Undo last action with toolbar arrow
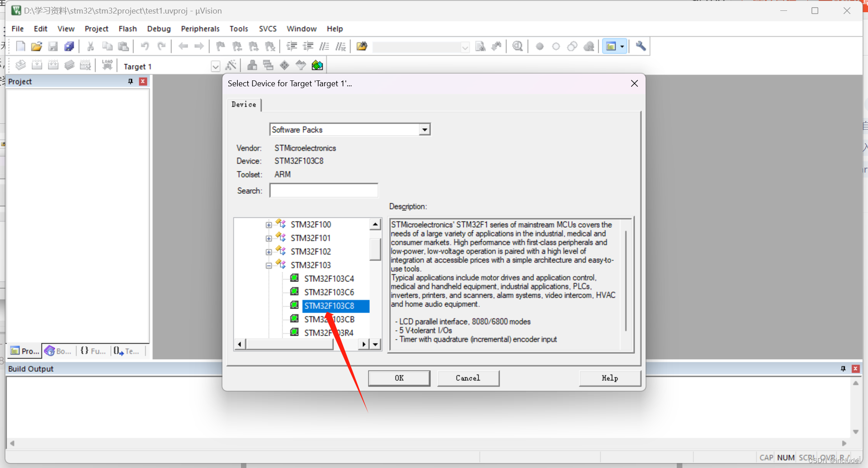868x468 pixels. point(145,46)
